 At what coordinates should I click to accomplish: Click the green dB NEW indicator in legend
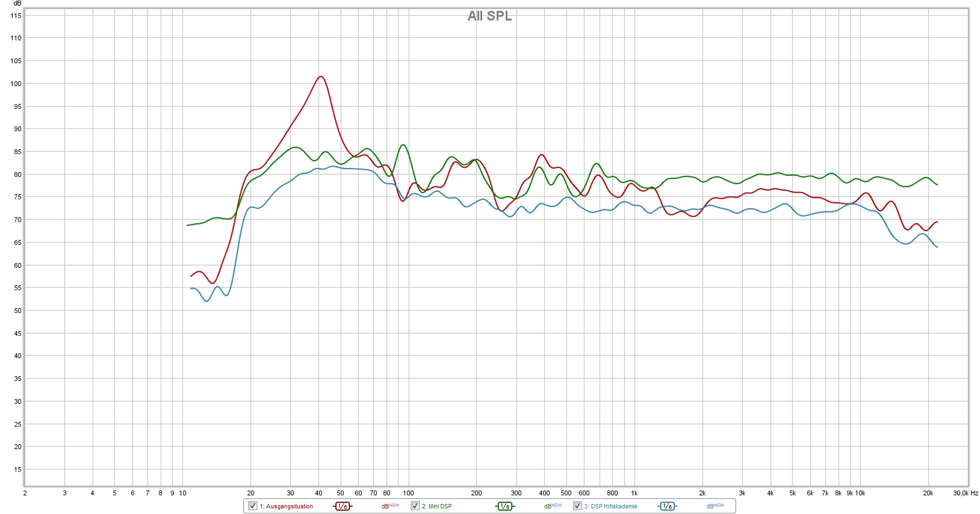tap(553, 506)
